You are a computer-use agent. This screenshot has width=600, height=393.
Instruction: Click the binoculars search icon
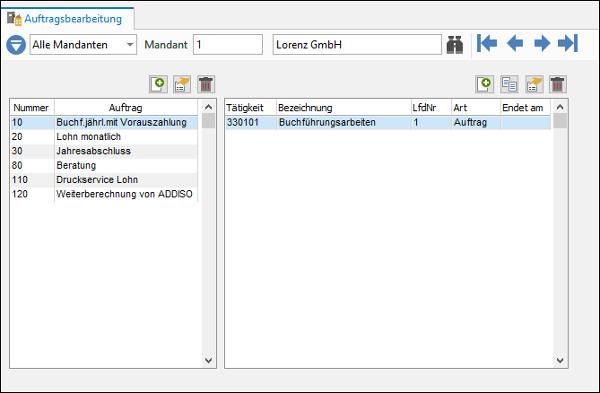tap(455, 45)
